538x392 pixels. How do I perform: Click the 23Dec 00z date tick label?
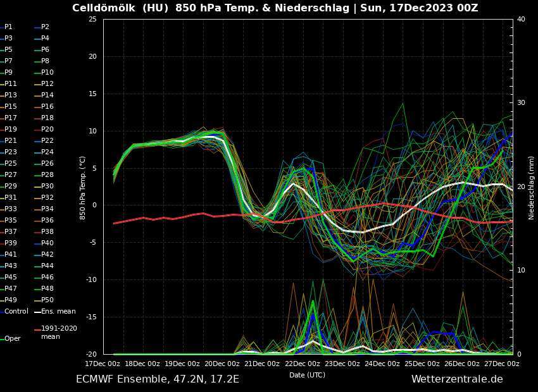[342, 364]
